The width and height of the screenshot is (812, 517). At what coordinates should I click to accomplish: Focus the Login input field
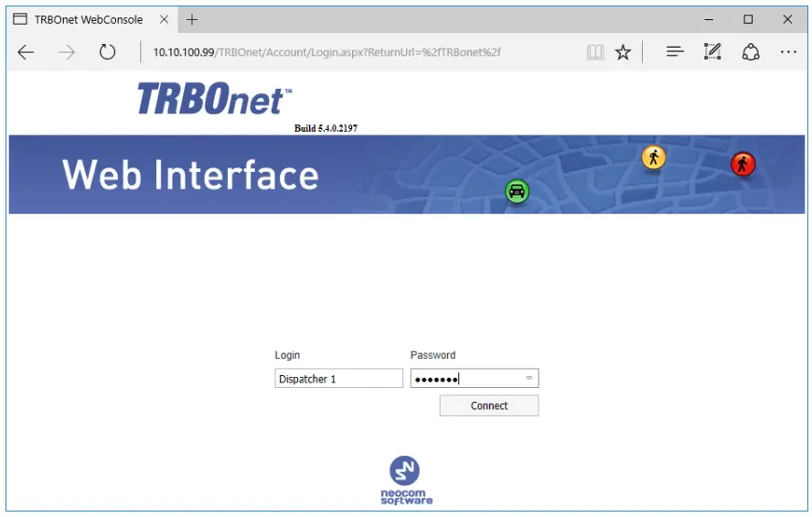338,378
